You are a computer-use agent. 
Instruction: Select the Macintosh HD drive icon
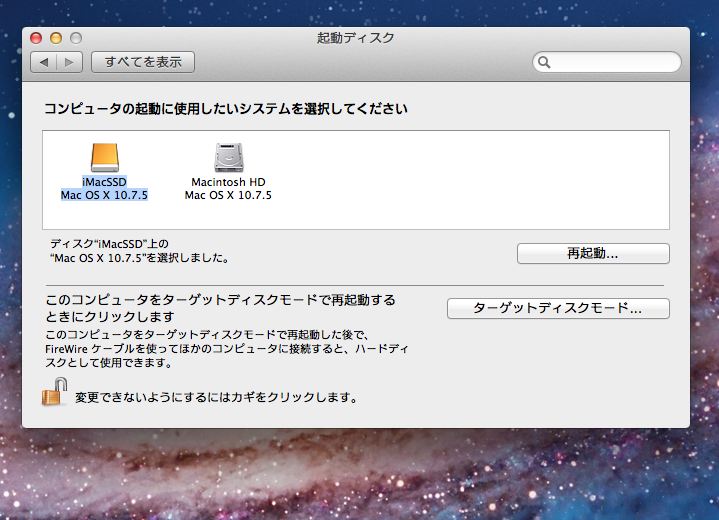click(229, 158)
